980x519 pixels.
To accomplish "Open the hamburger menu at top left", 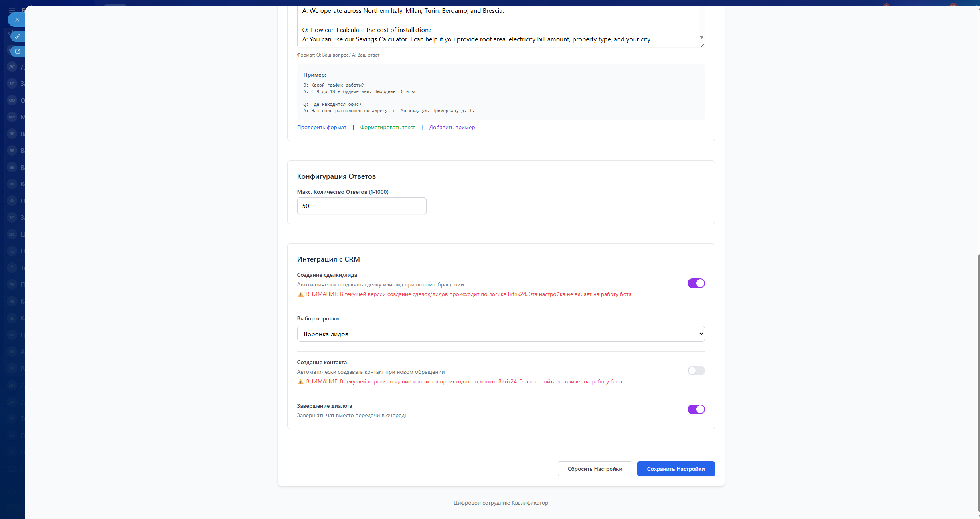I will tap(12, 10).
